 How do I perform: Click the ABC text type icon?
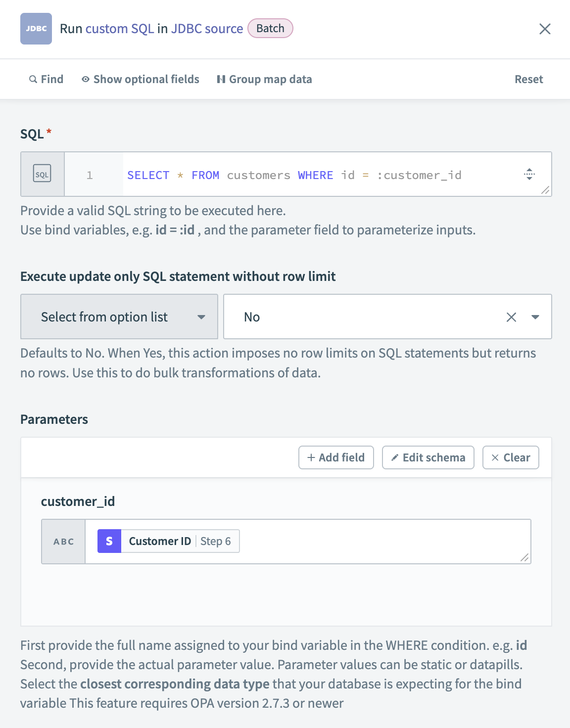click(63, 541)
